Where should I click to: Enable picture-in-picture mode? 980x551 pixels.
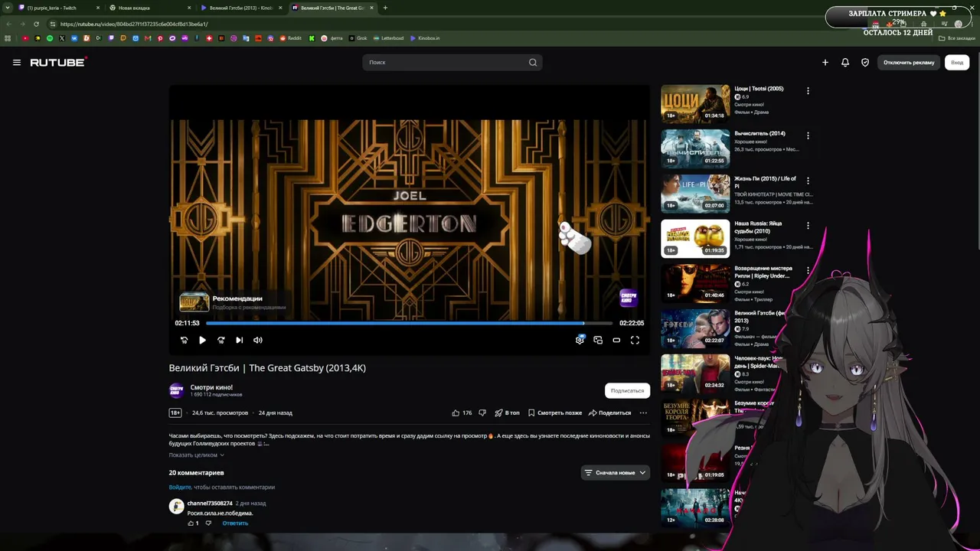click(598, 341)
